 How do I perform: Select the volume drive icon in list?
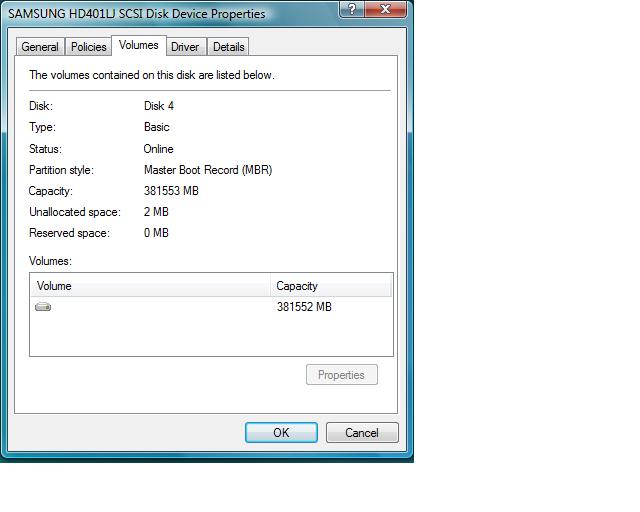click(x=43, y=307)
